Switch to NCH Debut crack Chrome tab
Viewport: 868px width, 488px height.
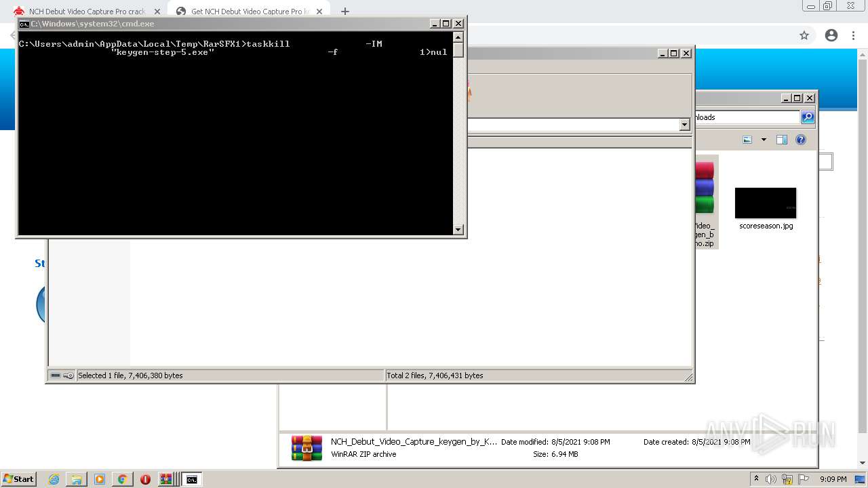point(87,12)
